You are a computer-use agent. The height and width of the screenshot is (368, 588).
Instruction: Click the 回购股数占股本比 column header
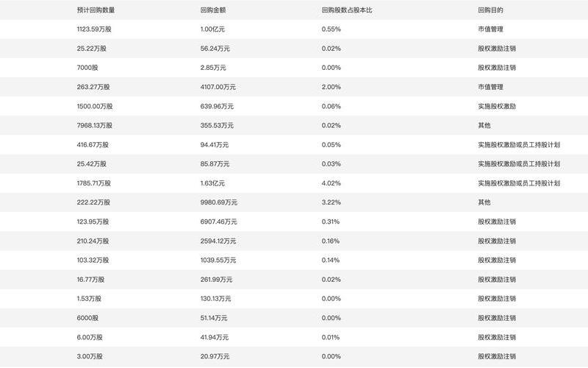tap(347, 10)
